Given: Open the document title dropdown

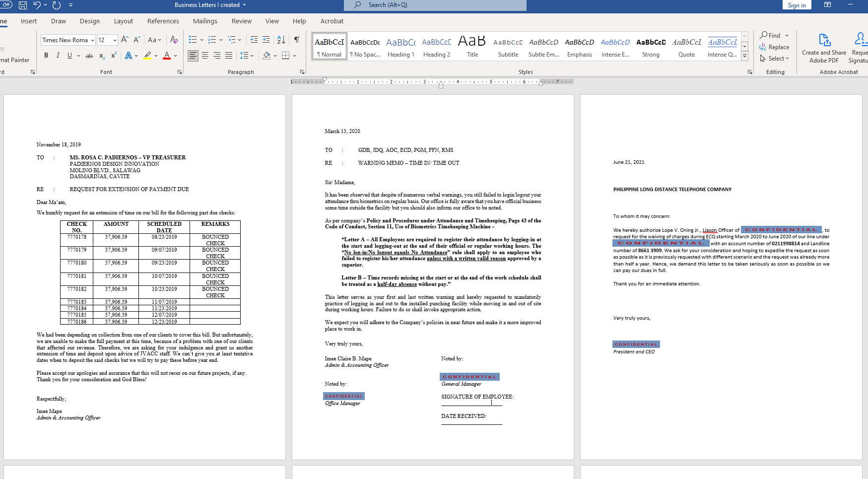Looking at the screenshot, I should [244, 5].
